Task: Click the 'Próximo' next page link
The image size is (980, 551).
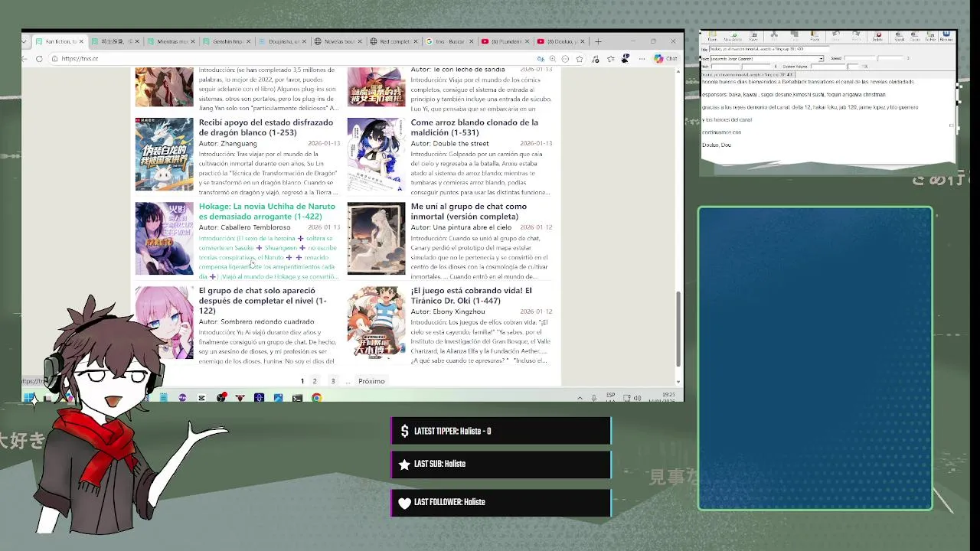Action: 371,381
